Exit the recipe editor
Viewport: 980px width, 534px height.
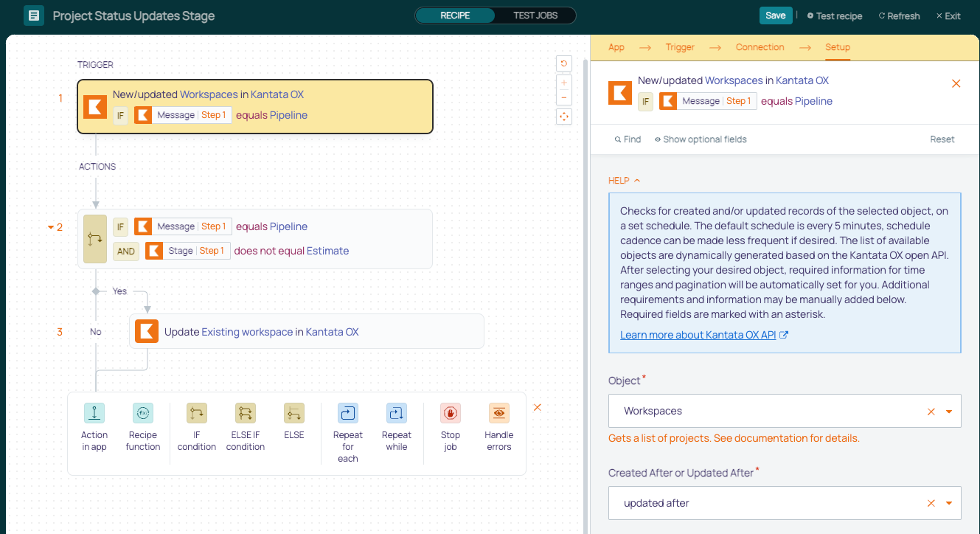click(x=948, y=15)
